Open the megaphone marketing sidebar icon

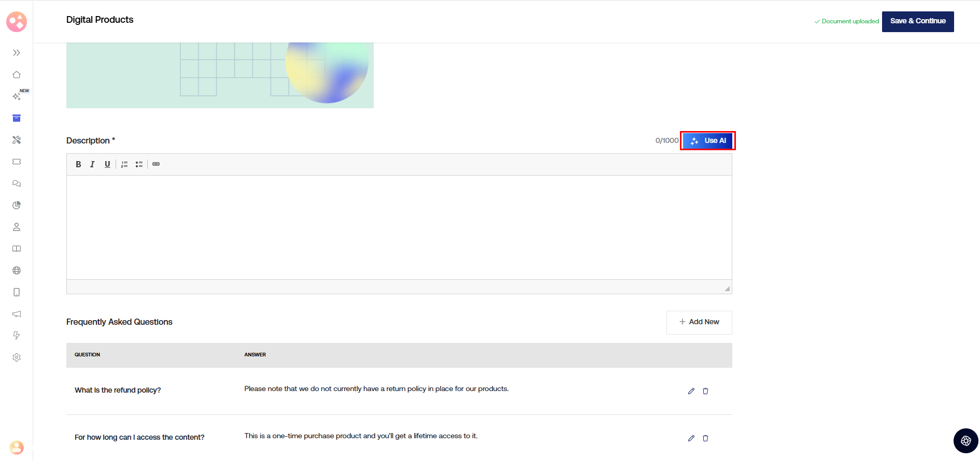[x=17, y=314]
